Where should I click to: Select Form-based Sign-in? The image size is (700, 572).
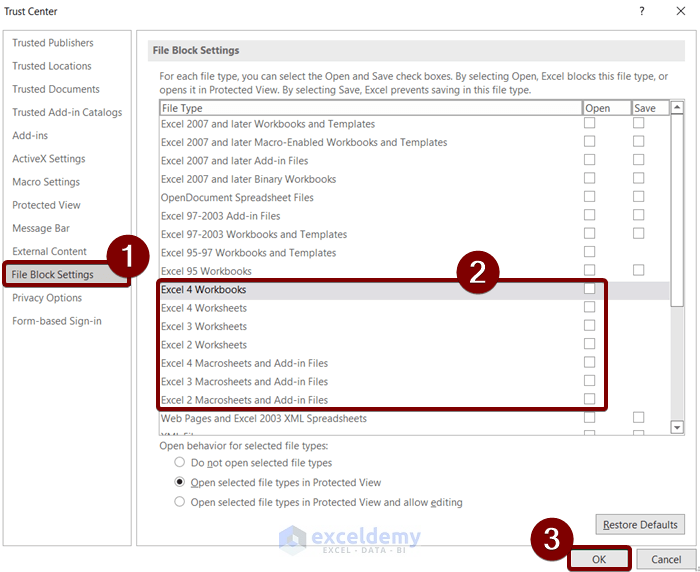pos(57,321)
